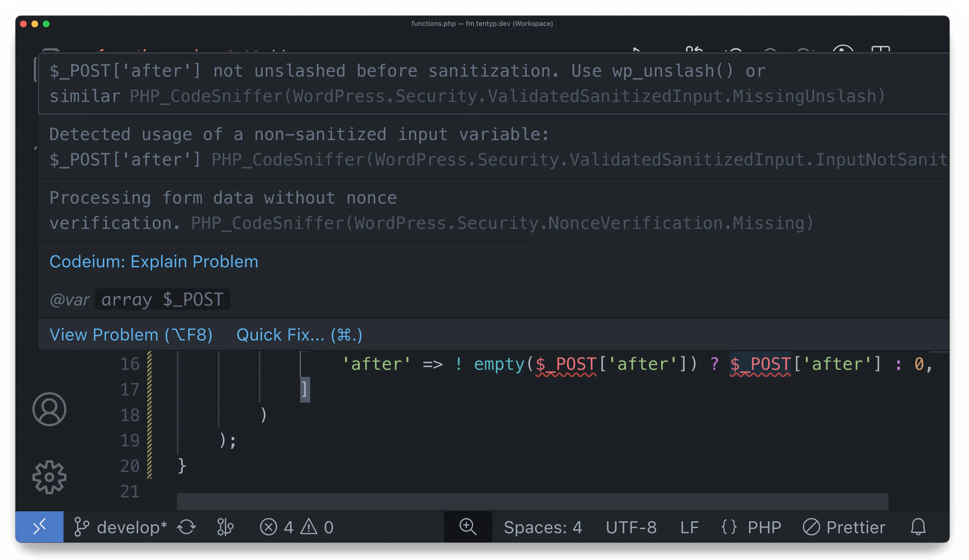969x560 pixels.
Task: Open the warnings count (0) indicator
Action: click(317, 527)
